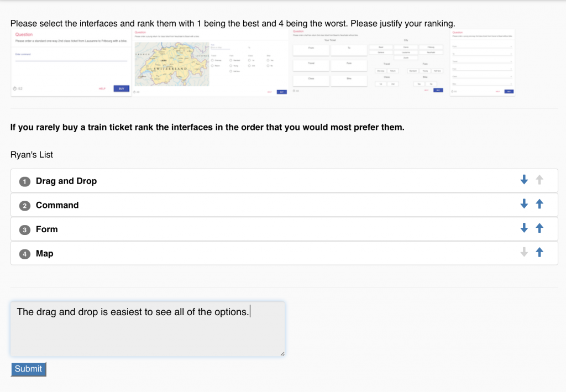
Task: Move Form up in the ranking
Action: pyautogui.click(x=539, y=228)
